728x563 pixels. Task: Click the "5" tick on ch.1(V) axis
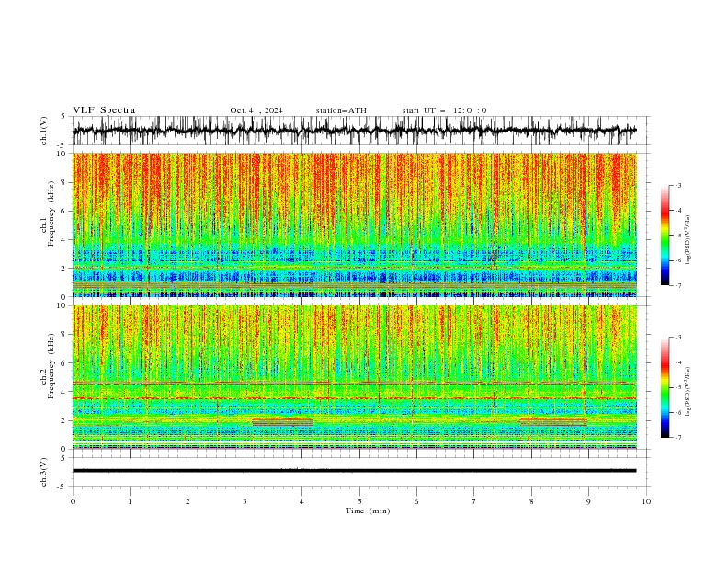coord(63,117)
